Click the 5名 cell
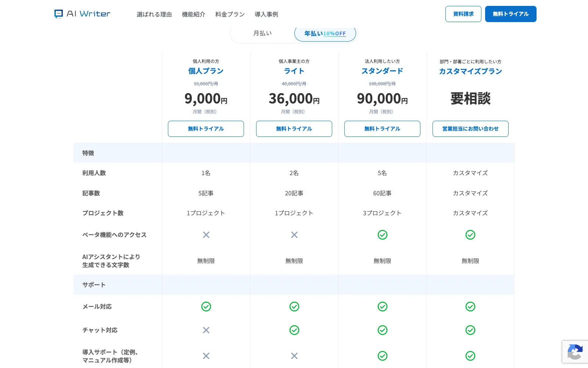588x368 pixels. tap(383, 173)
